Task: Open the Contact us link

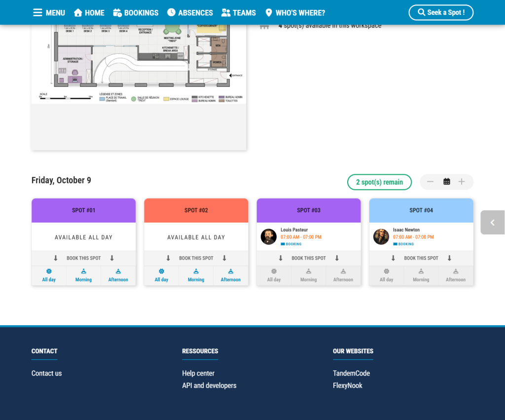Action: 47,373
